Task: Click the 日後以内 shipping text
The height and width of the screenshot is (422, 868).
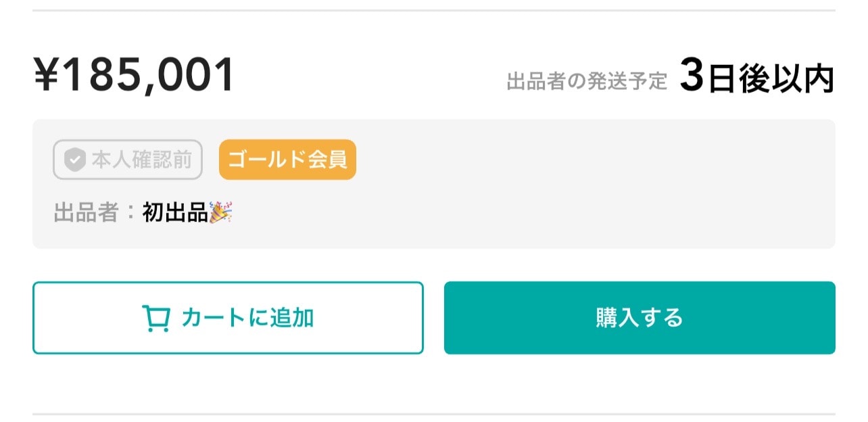Action: pyautogui.click(x=771, y=80)
